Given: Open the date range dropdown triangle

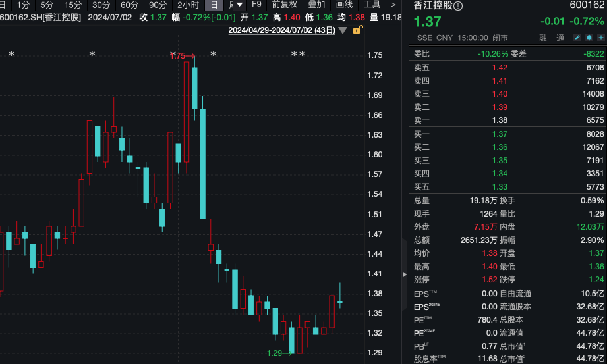Looking at the screenshot, I should click(343, 30).
